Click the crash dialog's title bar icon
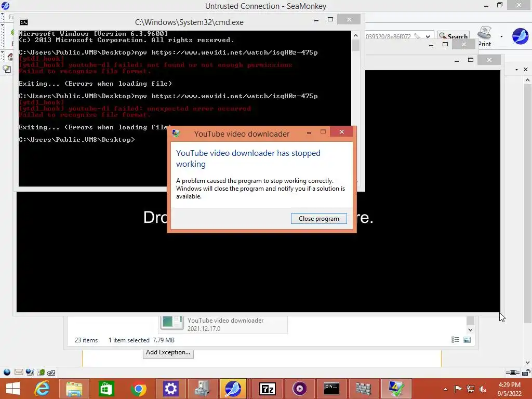 coord(176,134)
